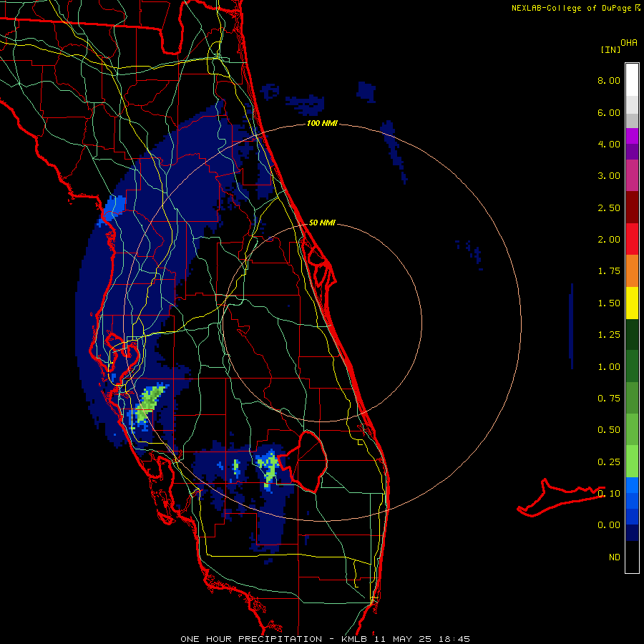
Task: Click the navy blue legend swatch
Action: point(632,533)
